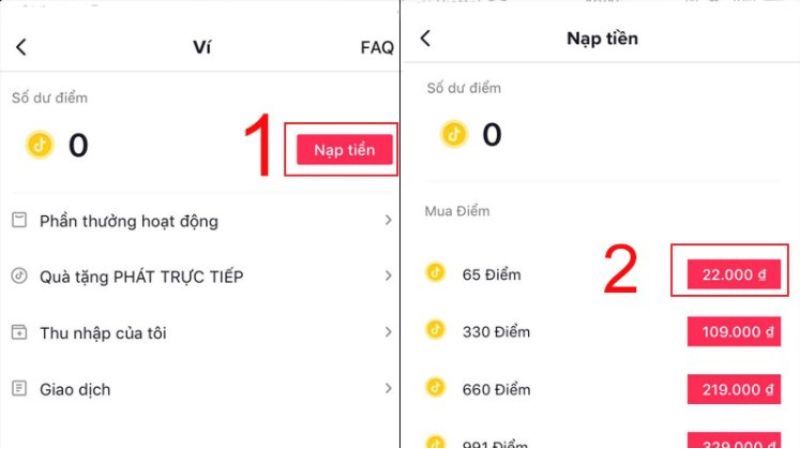Image resolution: width=800 pixels, height=449 pixels.
Task: Go back from the Ví wallet screen
Action: point(21,47)
